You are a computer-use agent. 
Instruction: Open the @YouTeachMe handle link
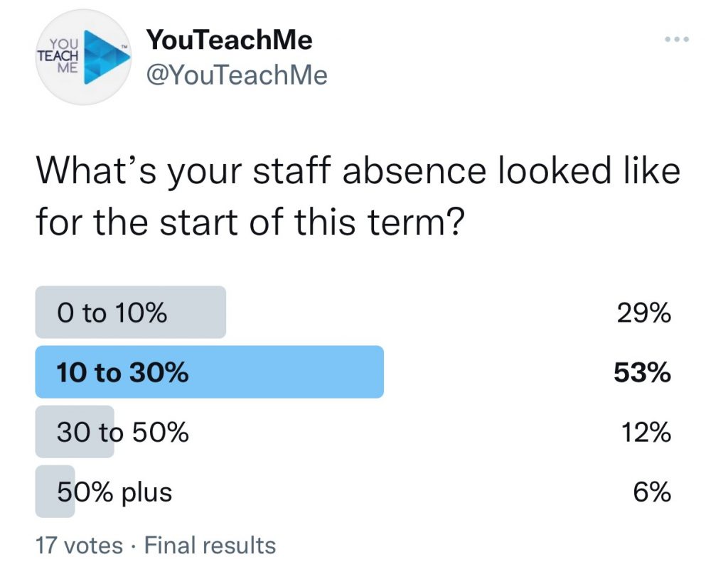tap(237, 75)
